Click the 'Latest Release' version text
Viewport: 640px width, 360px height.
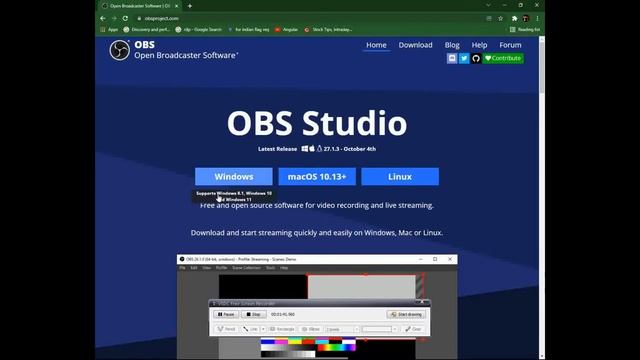[x=317, y=149]
